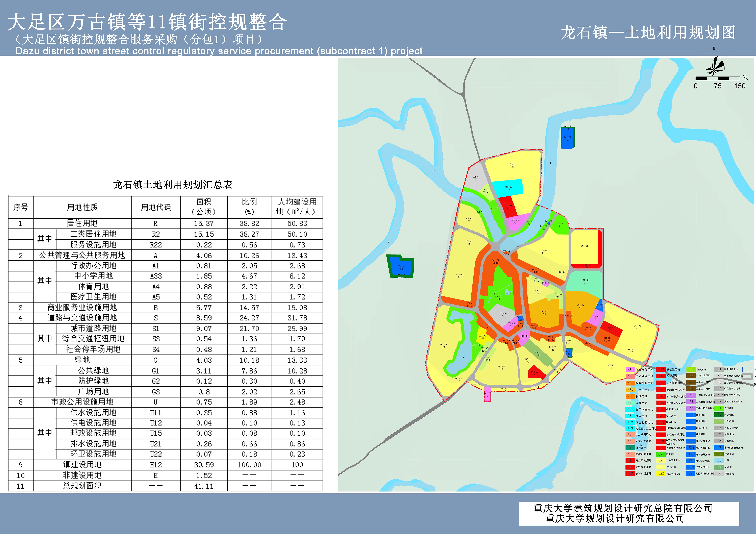This screenshot has height=534, width=756.
Task: Click the 居住用地 row label
Action: (x=82, y=223)
